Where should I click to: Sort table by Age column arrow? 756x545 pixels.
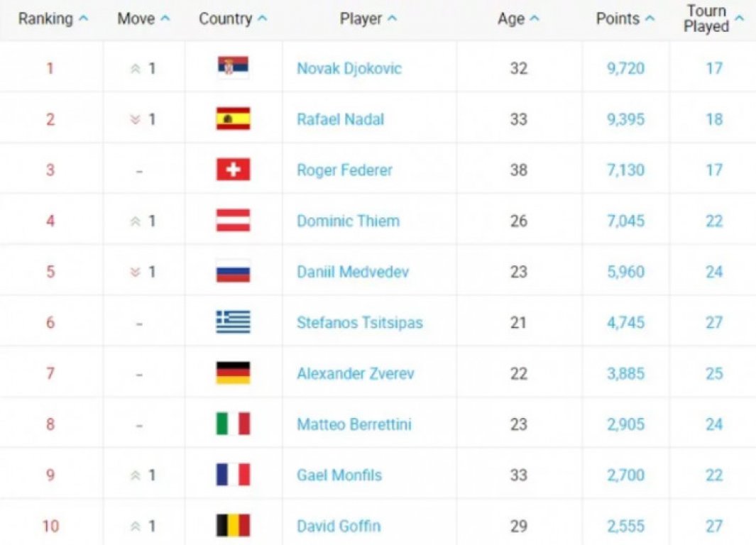(x=535, y=18)
